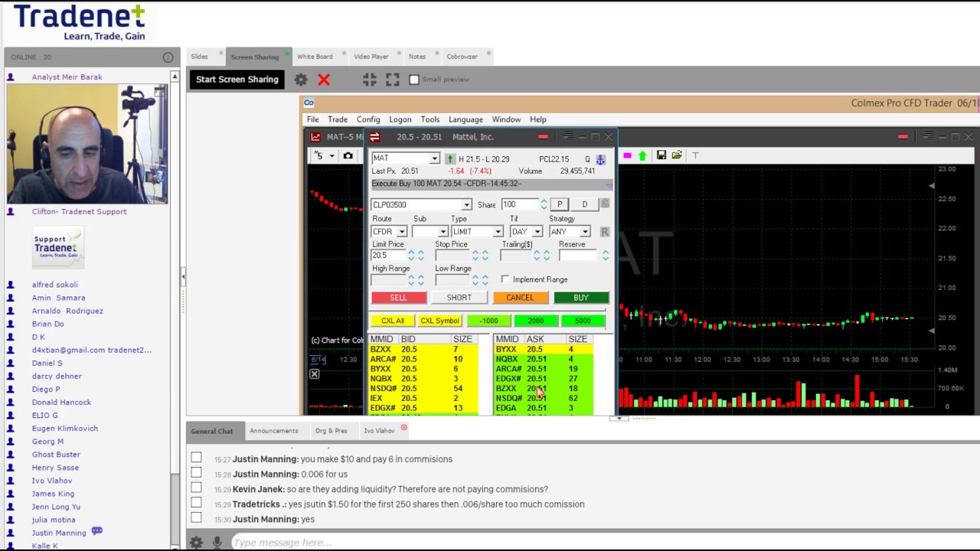Toggle the Implement Range checkbox
Screen dimensions: 980x551
coord(505,279)
